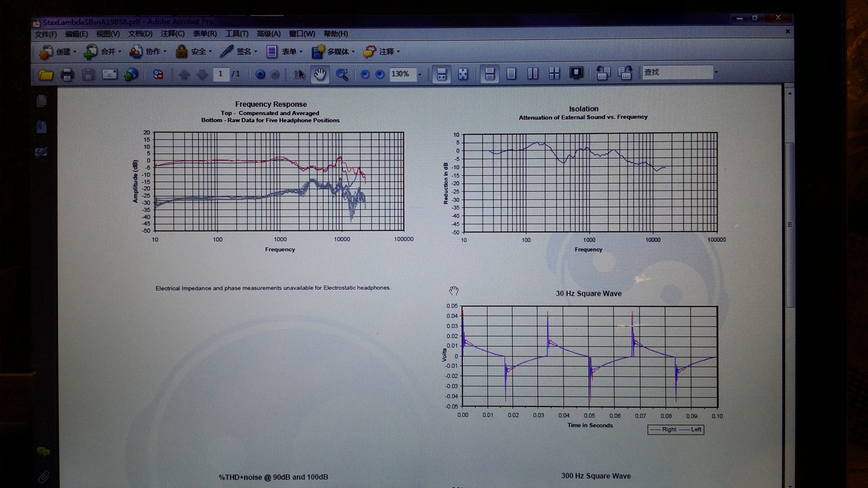This screenshot has width=868, height=488.
Task: Choose the marquee zoom magnifier tool
Action: coord(342,74)
